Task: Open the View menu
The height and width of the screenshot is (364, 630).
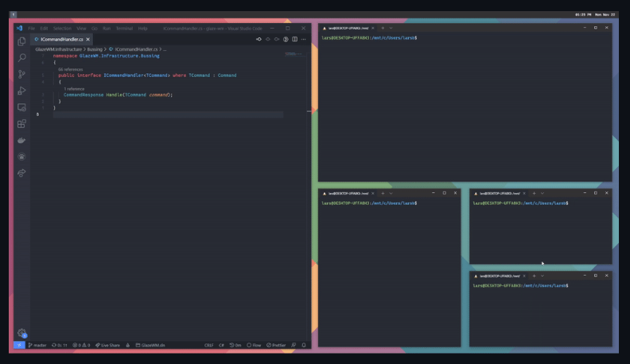Action: 82,29
